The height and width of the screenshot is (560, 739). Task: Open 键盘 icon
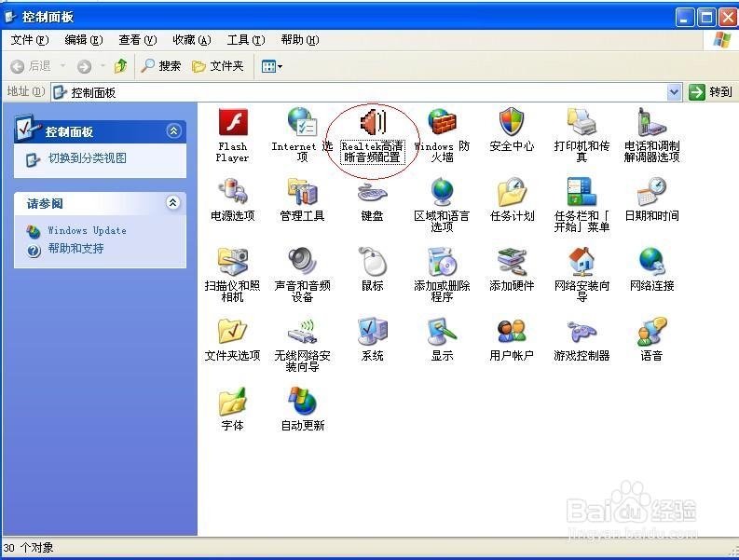point(373,192)
